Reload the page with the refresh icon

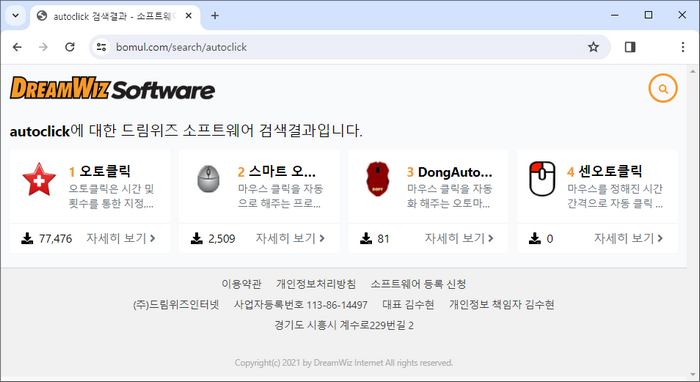[70, 47]
